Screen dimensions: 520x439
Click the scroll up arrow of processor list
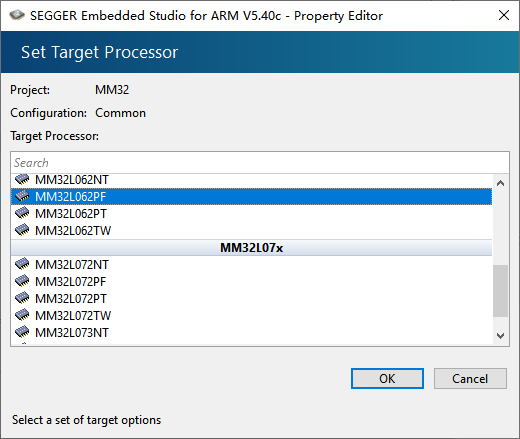pos(500,183)
